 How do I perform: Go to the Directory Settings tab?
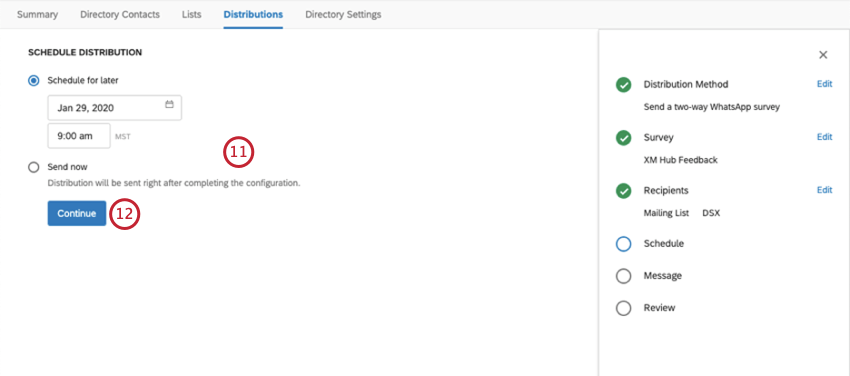(x=343, y=15)
